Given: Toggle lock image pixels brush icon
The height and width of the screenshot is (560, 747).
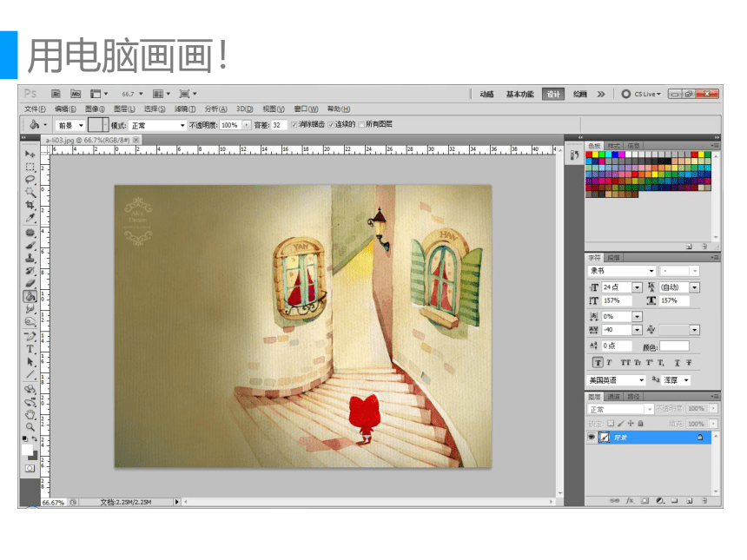Looking at the screenshot, I should 621,424.
